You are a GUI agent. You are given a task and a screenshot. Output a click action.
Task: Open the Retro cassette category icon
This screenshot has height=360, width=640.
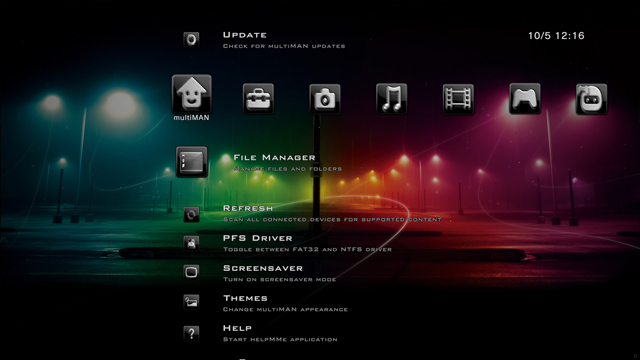(x=591, y=99)
